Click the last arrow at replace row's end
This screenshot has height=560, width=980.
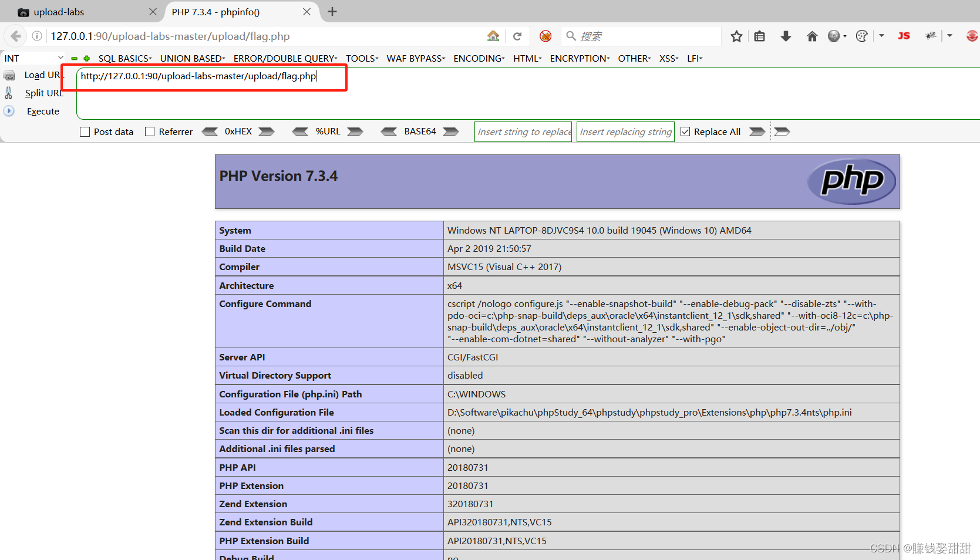(782, 131)
